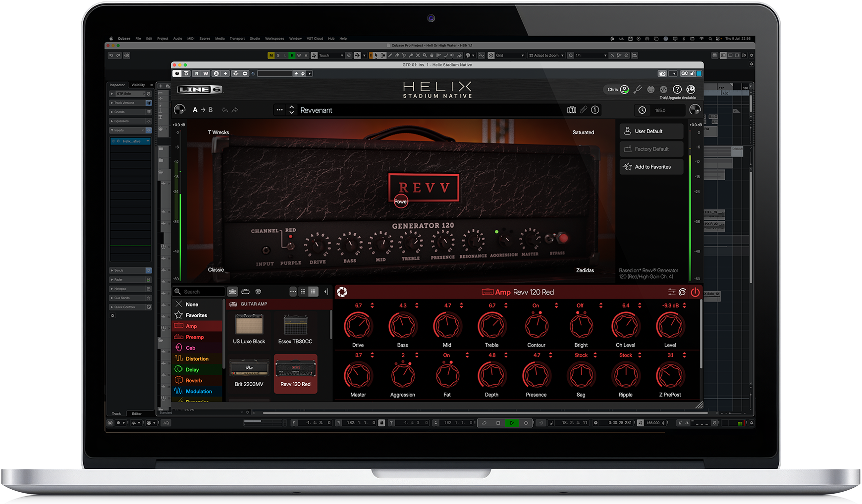Toggle the Power switch on Revv amp
862x504 pixels.
click(x=401, y=201)
